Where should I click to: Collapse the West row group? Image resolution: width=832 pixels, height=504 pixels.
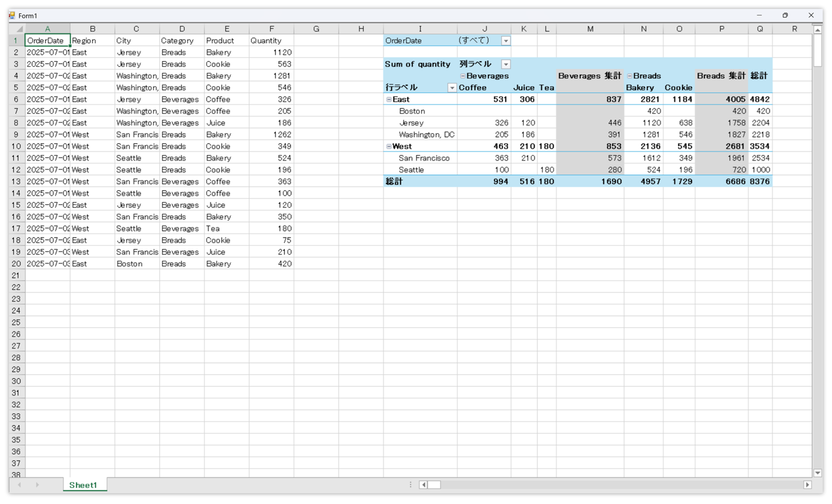click(389, 146)
